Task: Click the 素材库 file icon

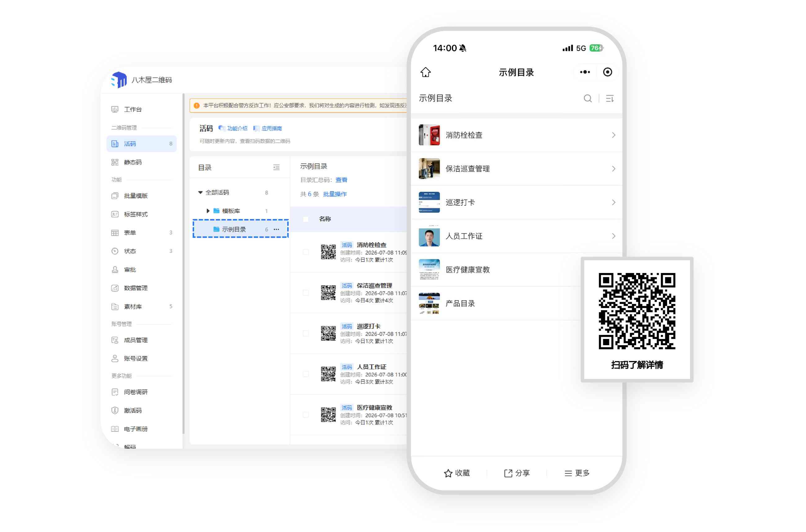Action: click(x=115, y=306)
